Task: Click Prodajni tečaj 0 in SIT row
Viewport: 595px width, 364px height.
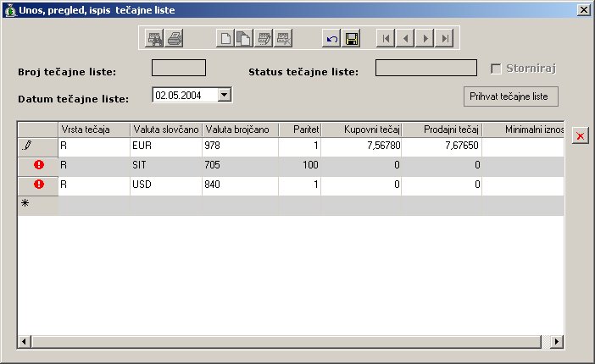Action: pos(442,165)
